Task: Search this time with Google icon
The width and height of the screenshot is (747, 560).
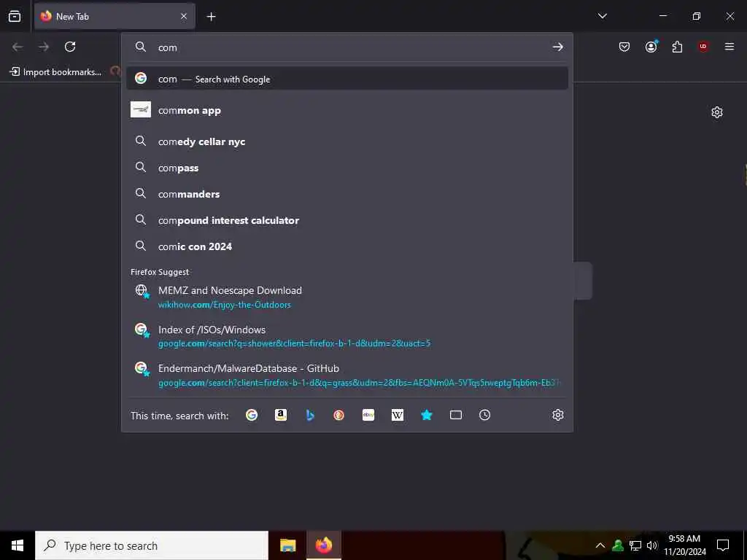Action: (x=252, y=415)
